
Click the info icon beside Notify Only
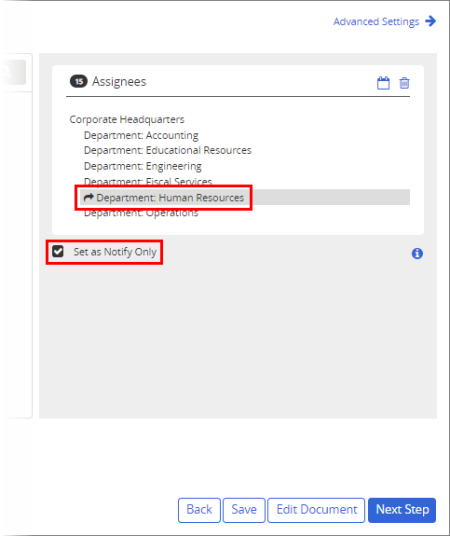tap(417, 253)
